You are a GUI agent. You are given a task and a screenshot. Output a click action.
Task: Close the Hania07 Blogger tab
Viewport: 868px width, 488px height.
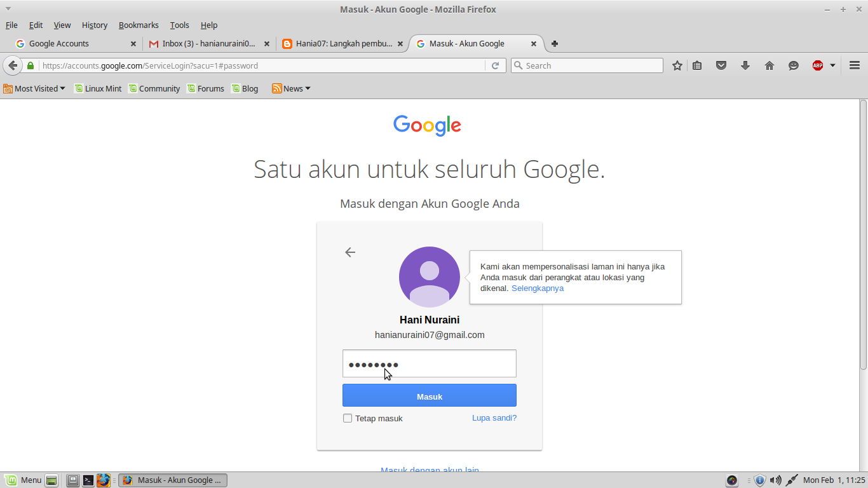[400, 44]
